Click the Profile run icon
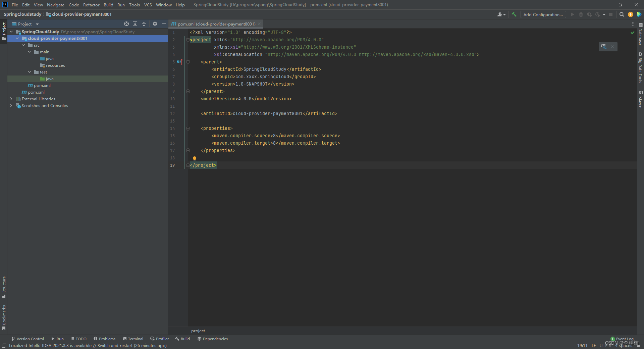The image size is (644, 349). [598, 14]
